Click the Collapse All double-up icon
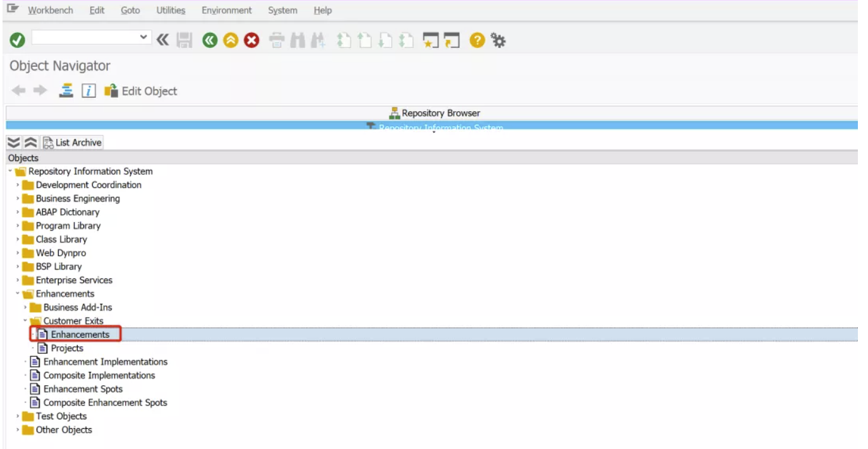Viewport: 868px width, 449px height. click(30, 143)
